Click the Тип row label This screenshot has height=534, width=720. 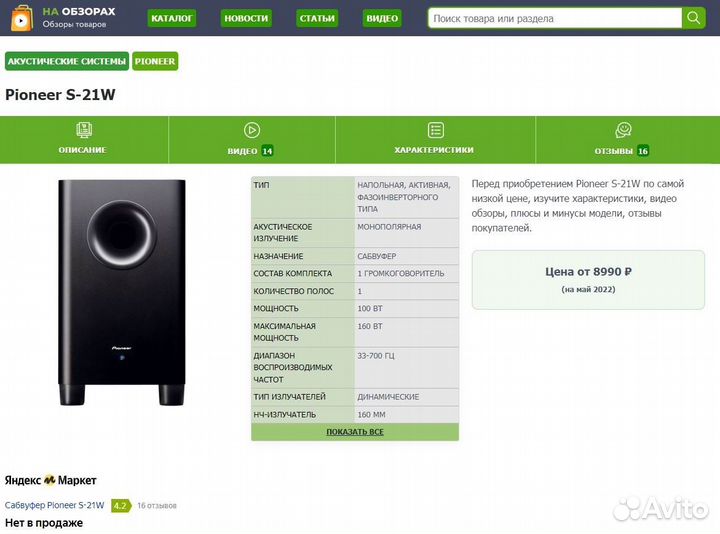point(261,185)
